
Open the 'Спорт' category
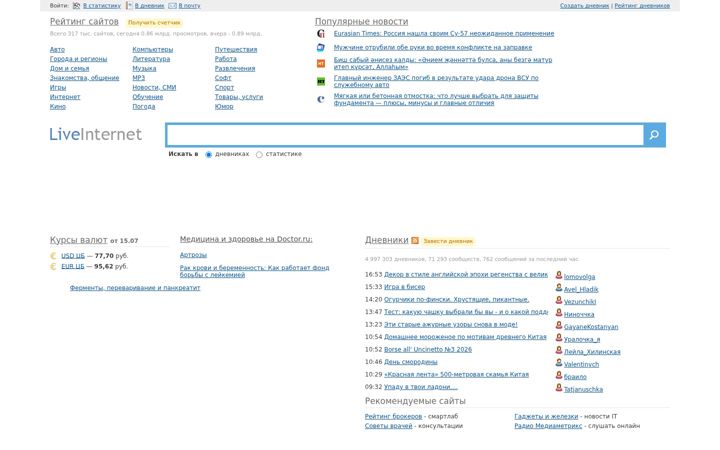pyautogui.click(x=224, y=87)
